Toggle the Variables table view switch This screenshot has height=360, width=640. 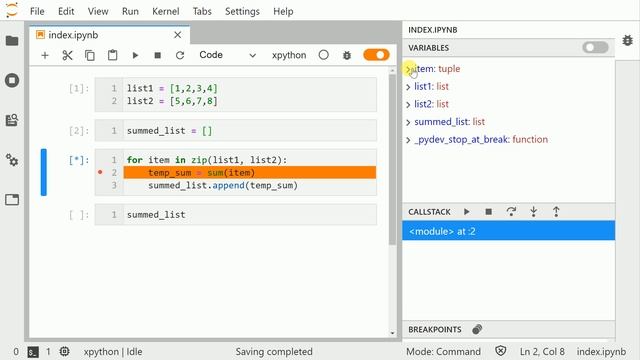[596, 47]
